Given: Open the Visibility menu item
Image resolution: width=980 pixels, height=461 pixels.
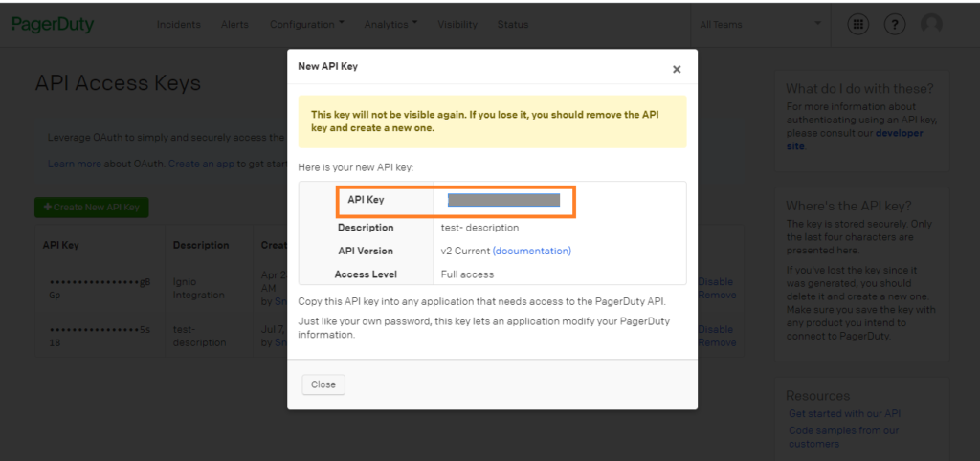Looking at the screenshot, I should pos(457,25).
